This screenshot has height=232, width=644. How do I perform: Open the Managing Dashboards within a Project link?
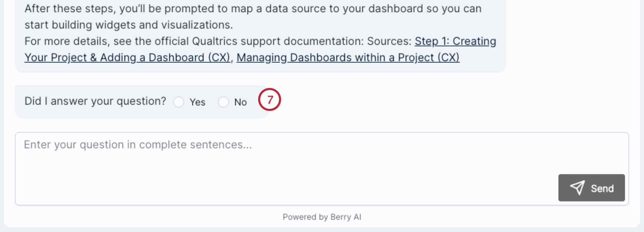[348, 57]
